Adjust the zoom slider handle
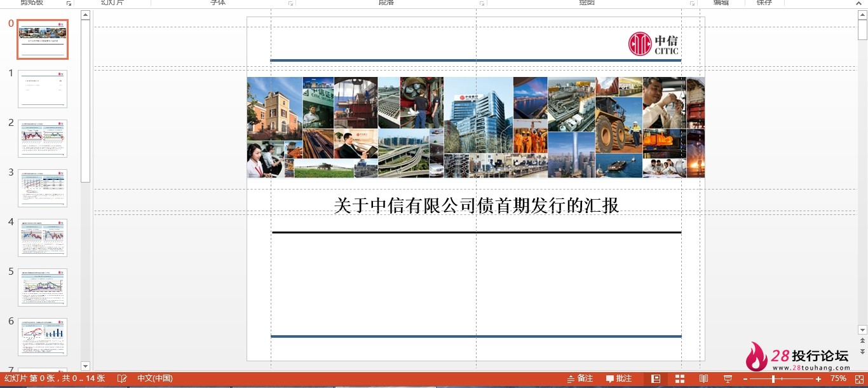 (x=773, y=379)
